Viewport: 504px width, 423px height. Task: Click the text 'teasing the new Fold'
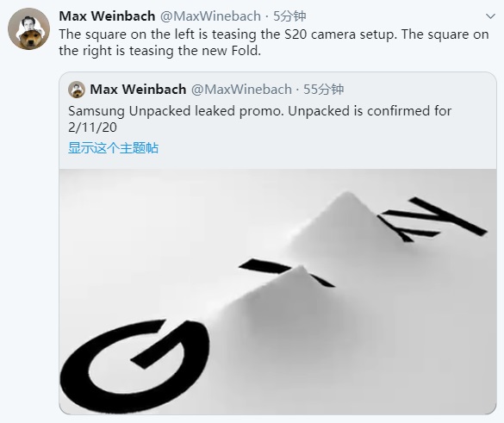[195, 51]
